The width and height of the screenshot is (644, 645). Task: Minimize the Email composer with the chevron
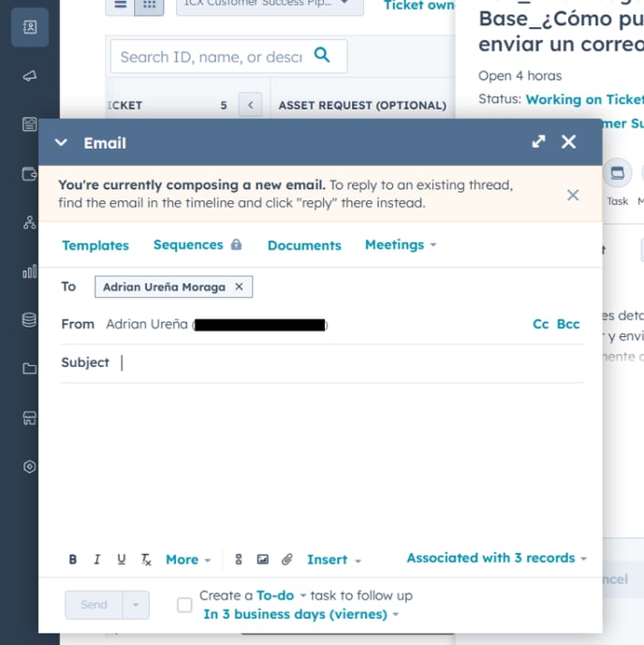pos(61,142)
